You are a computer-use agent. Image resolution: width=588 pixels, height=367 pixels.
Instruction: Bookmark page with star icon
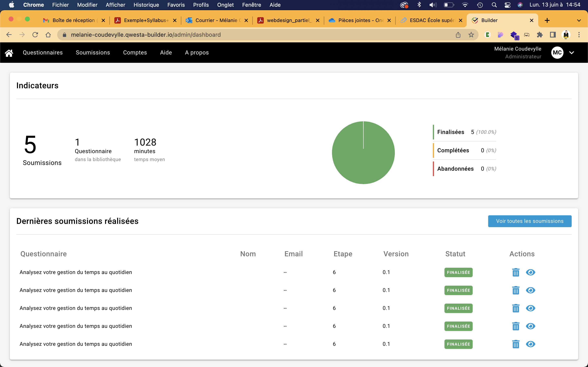tap(471, 35)
